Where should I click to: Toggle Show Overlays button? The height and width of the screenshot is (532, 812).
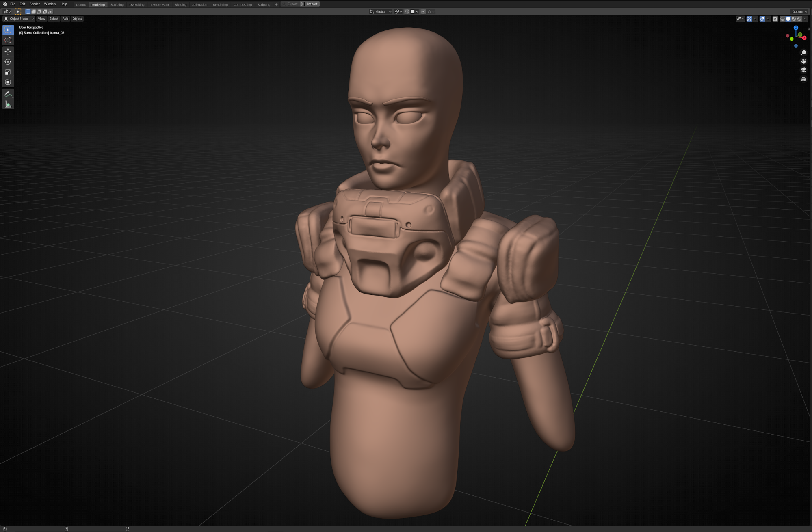[x=762, y=19]
